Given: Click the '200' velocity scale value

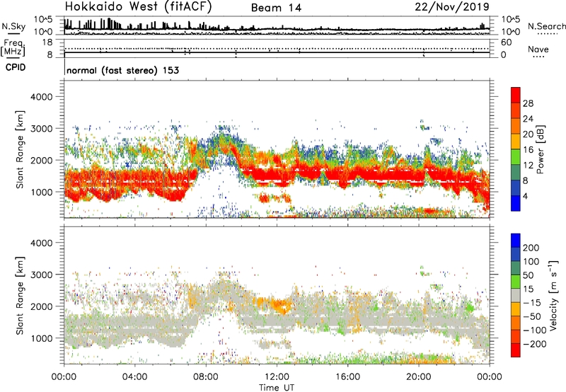Looking at the screenshot, I should (531, 248).
